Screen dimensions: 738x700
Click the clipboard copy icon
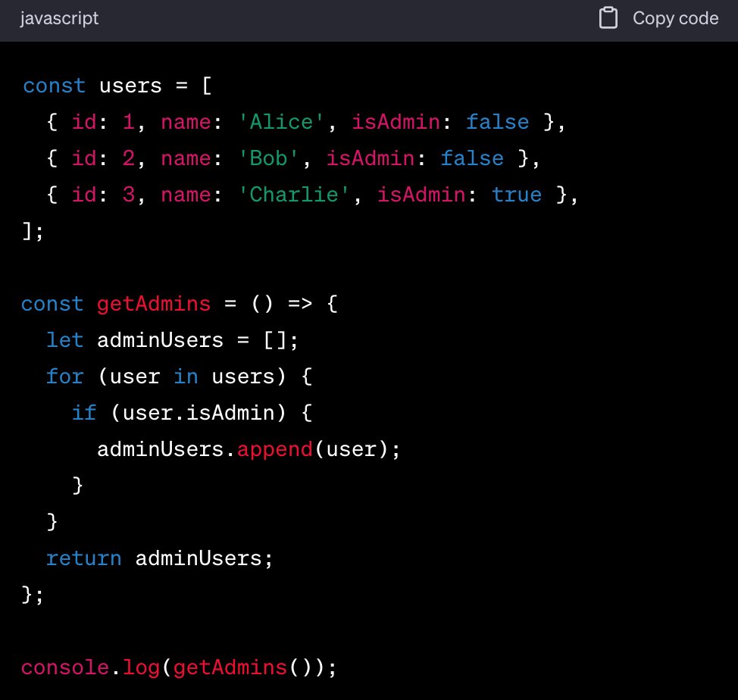(x=608, y=18)
